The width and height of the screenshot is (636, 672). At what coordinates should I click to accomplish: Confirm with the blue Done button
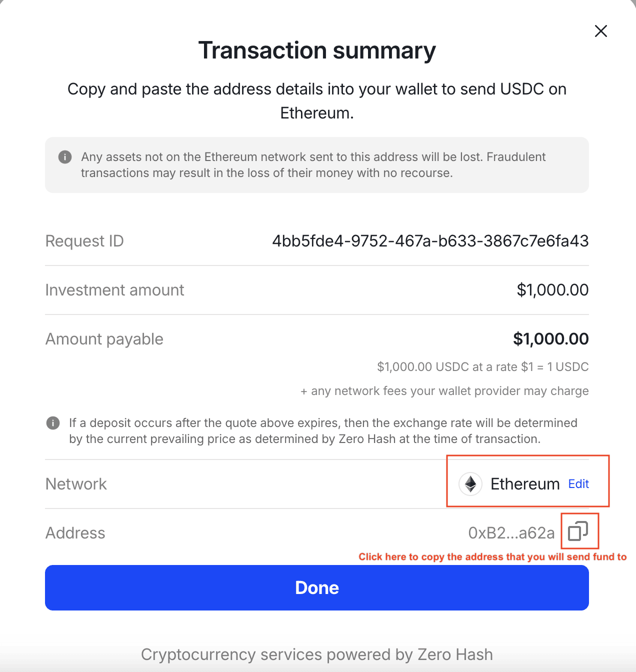(317, 587)
